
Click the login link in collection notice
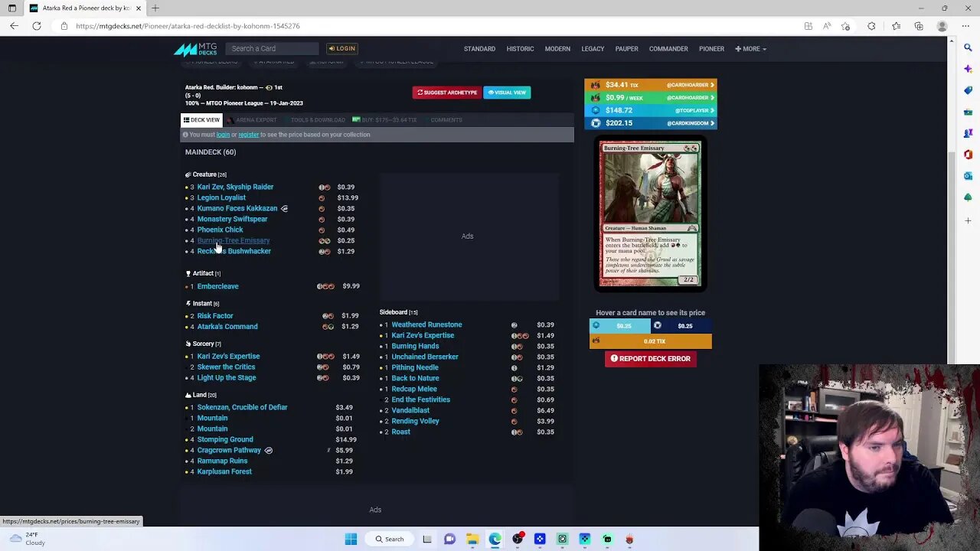[223, 135]
